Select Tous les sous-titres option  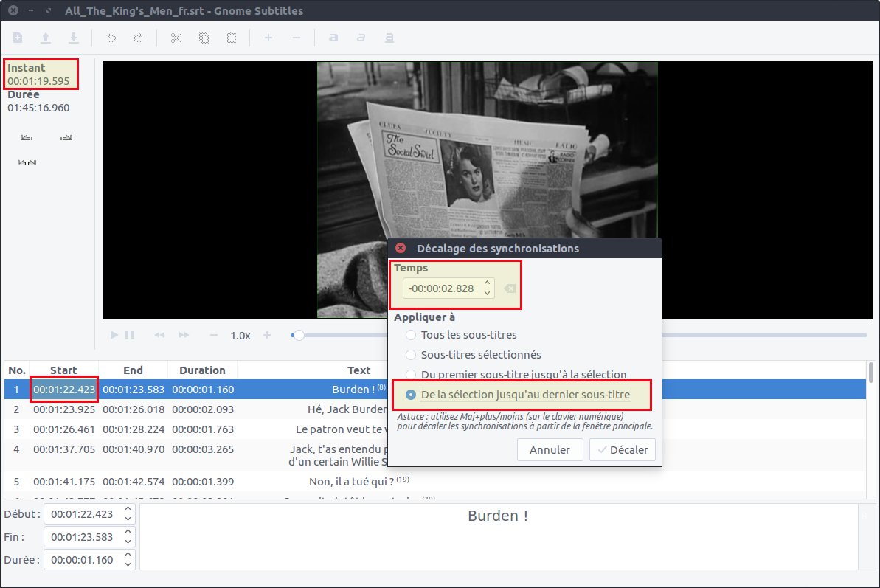tap(461, 335)
